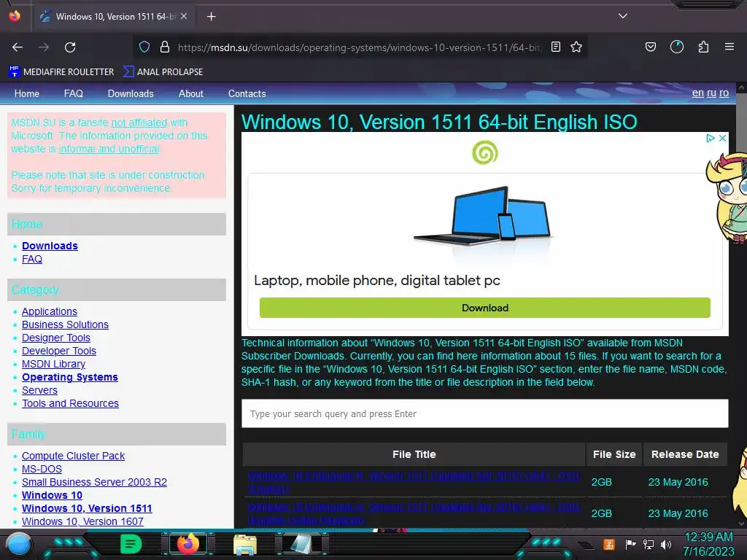This screenshot has height=560, width=747.
Task: Open the green chat app taskbar icon
Action: click(x=131, y=544)
